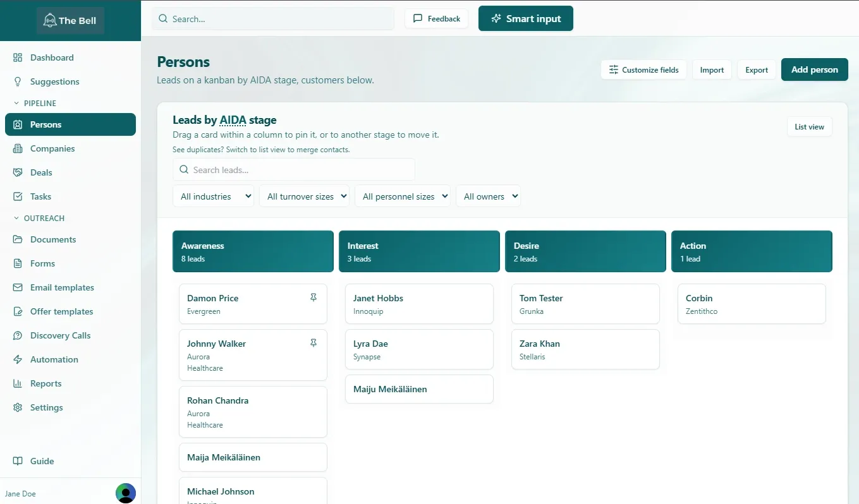Click the Reports bar chart icon
This screenshot has height=504, width=859.
pos(18,383)
